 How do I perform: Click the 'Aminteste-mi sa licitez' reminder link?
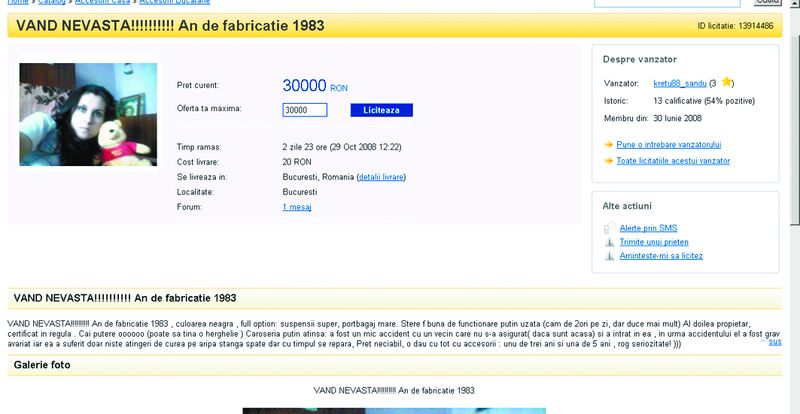click(661, 256)
